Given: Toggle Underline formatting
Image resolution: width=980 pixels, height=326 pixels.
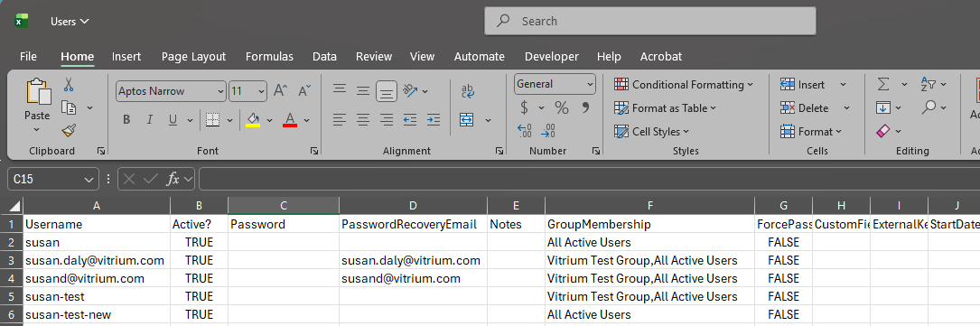Looking at the screenshot, I should (173, 120).
